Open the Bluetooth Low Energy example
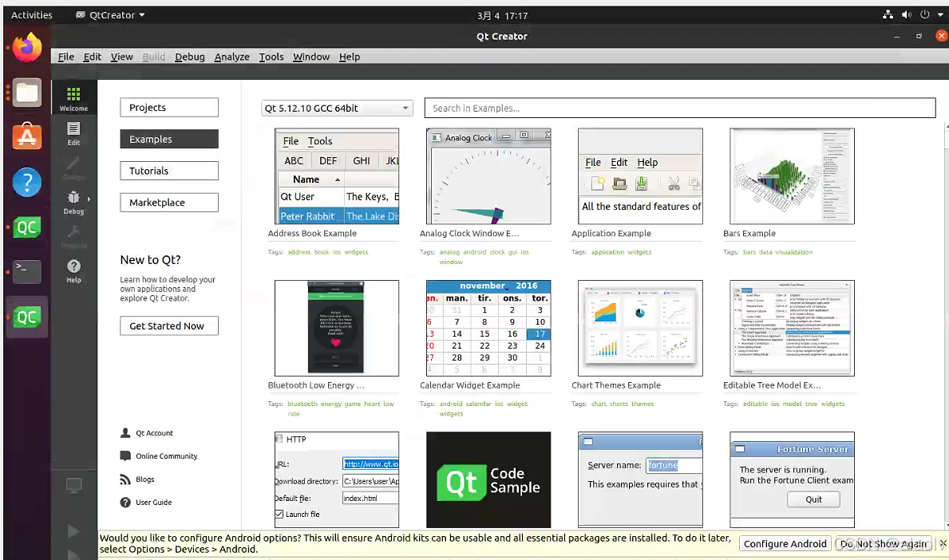The width and height of the screenshot is (949, 560). [337, 328]
